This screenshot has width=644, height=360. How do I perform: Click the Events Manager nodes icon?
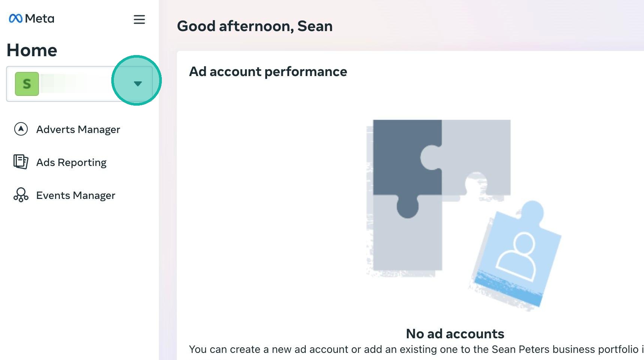click(21, 195)
